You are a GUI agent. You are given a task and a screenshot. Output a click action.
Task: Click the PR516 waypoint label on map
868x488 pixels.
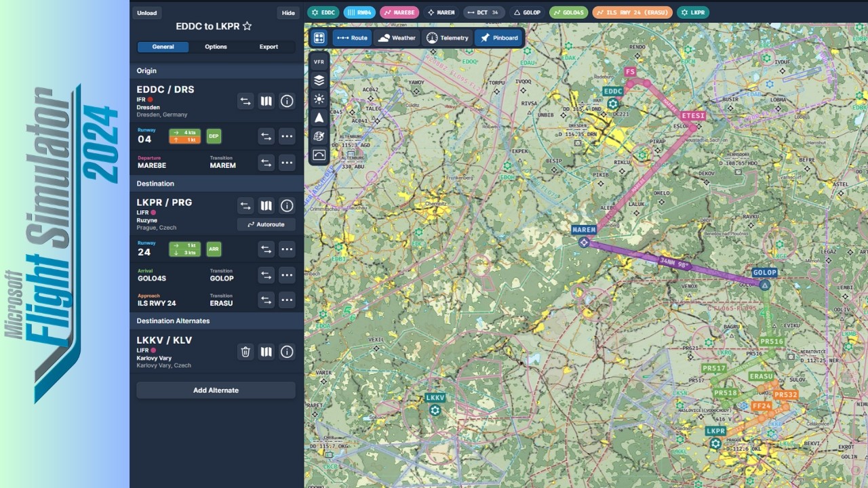tap(772, 342)
